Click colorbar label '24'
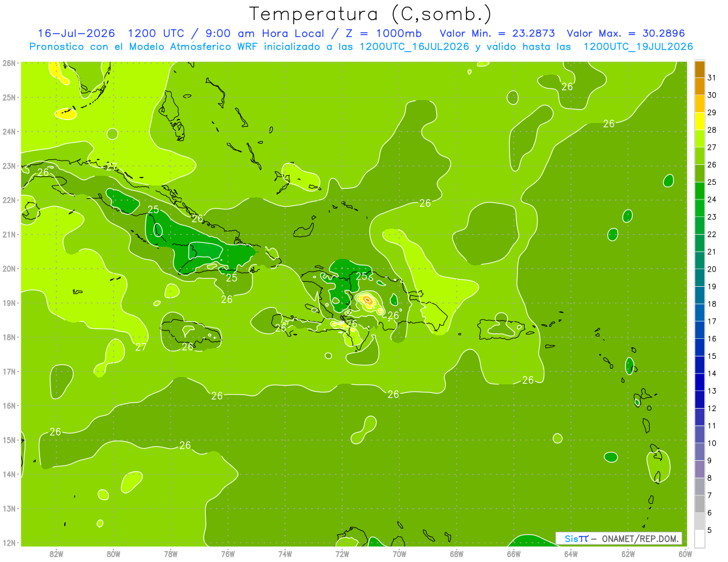This screenshot has width=728, height=562. pos(712,199)
